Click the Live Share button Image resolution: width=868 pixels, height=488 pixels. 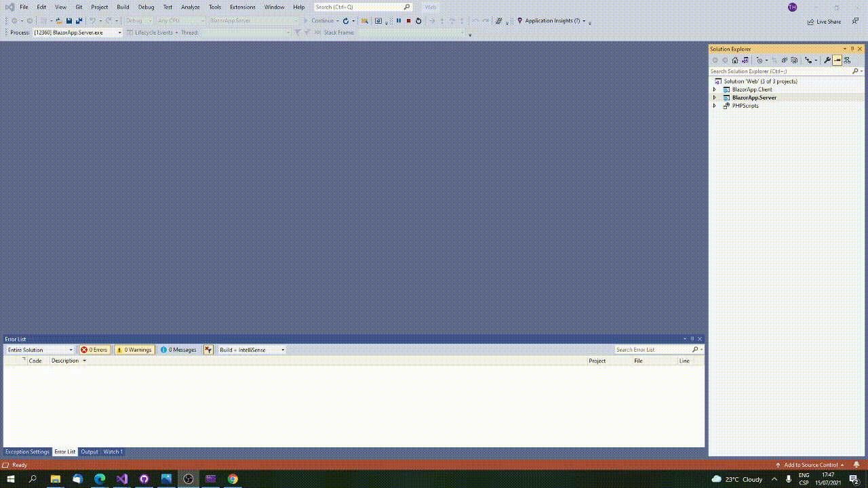[824, 22]
